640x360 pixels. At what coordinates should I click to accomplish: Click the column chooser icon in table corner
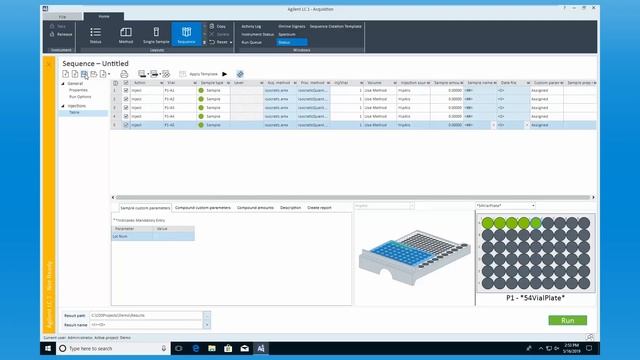(x=116, y=83)
